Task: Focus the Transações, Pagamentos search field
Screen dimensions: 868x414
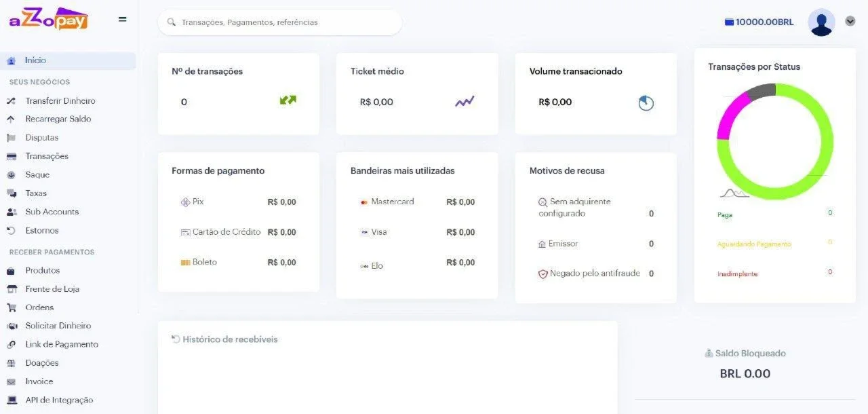Action: point(280,22)
